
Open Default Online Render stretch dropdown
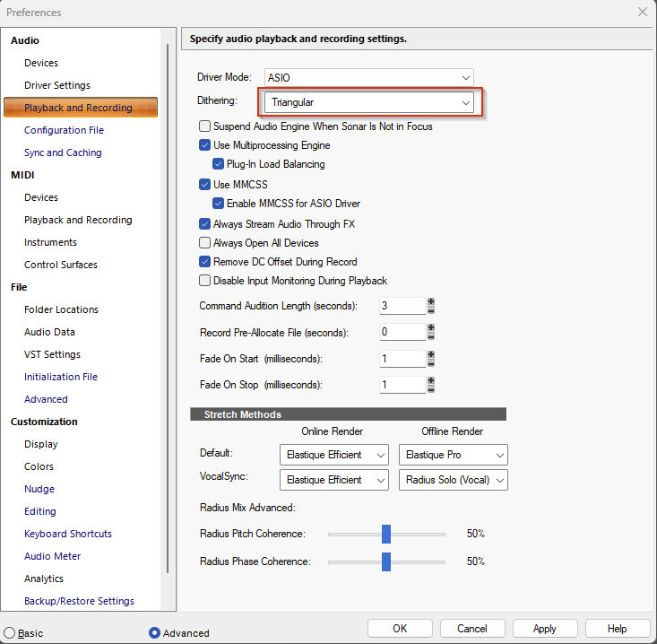(x=333, y=455)
